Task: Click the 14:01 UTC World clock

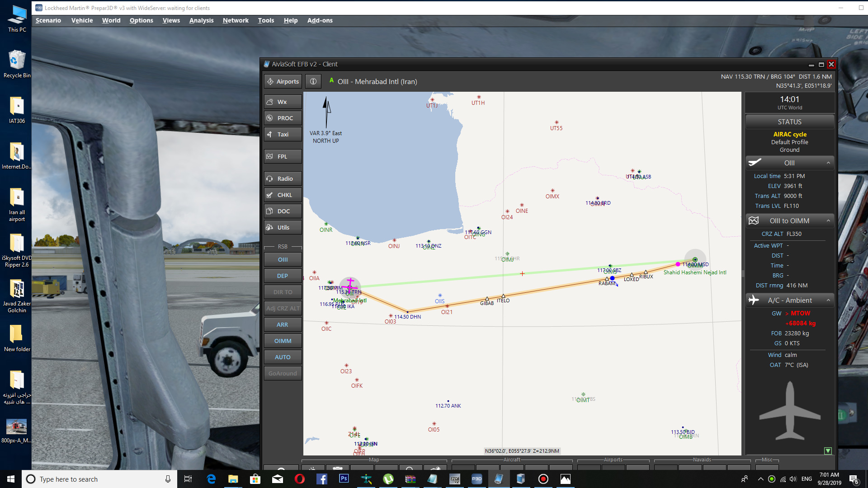Action: pos(789,103)
